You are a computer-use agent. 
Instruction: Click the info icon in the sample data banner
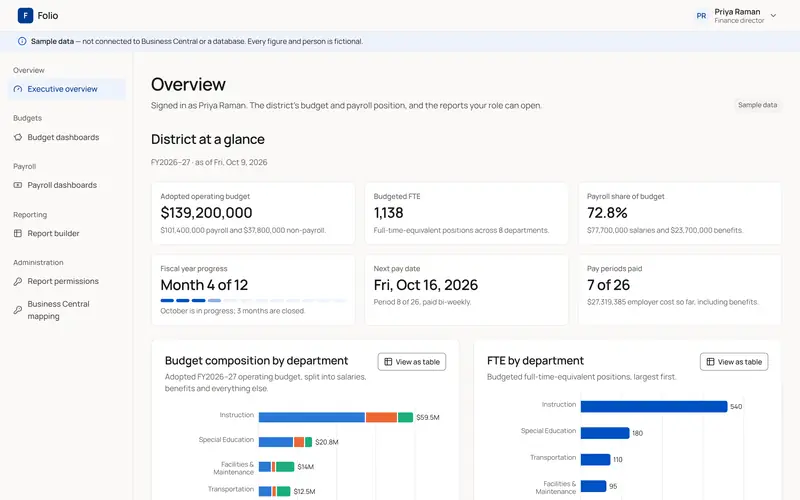pos(22,41)
